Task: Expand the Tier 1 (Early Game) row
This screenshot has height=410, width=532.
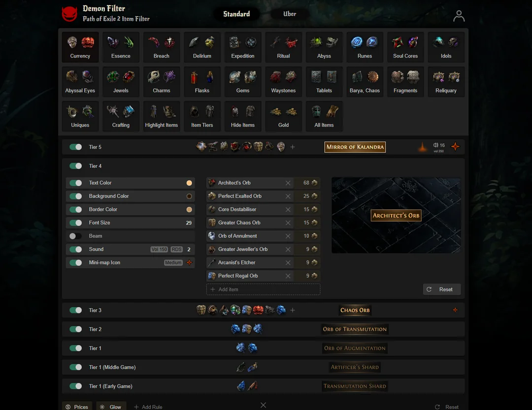Action: (x=263, y=386)
